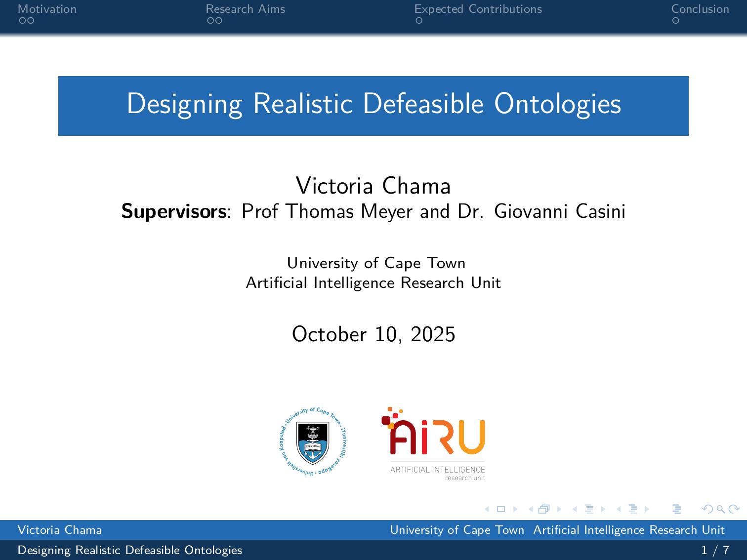Viewport: 747px width, 560px height.
Task: Open search with the magnifier icon
Action: coord(720,509)
